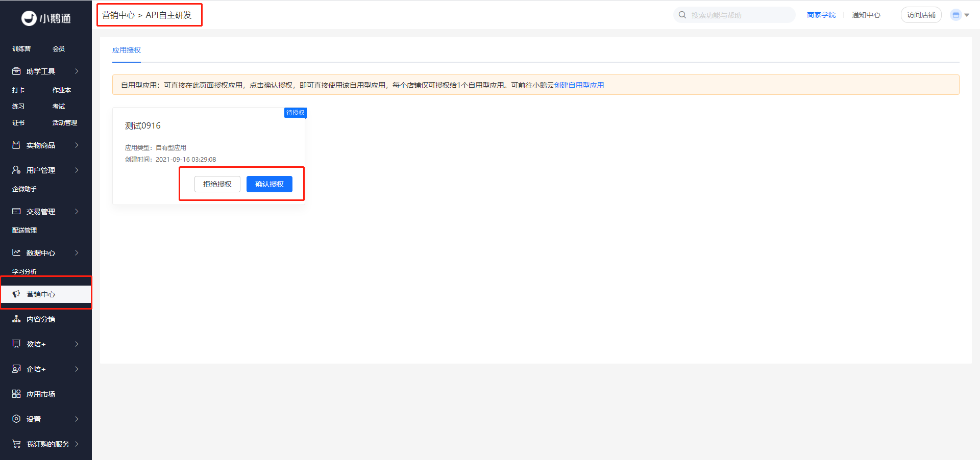
Task: Click the search magnifier icon
Action: [x=682, y=15]
